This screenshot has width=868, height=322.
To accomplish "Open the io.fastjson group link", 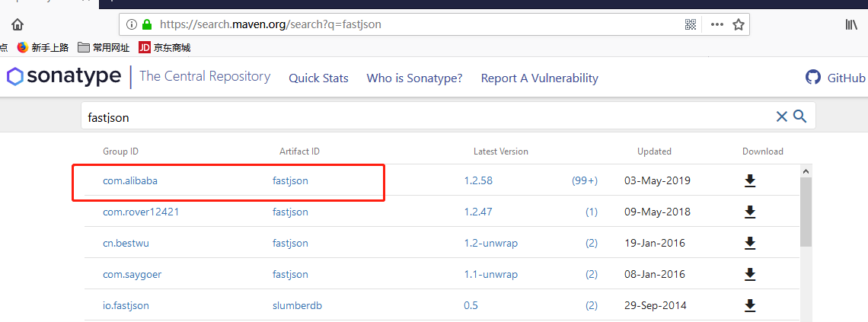I will [x=126, y=305].
